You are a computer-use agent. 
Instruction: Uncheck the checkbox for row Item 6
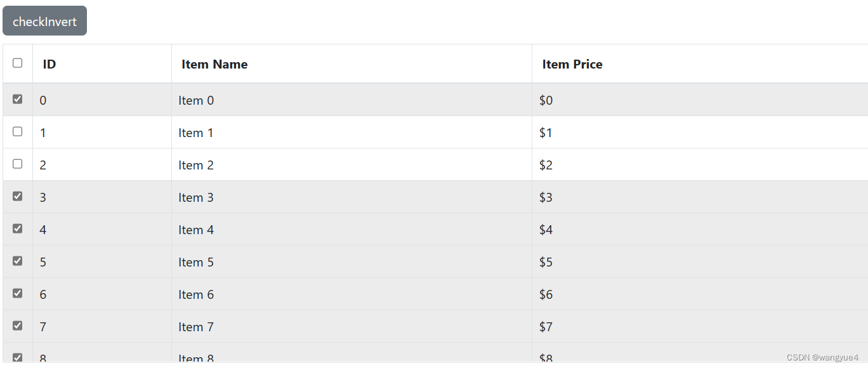click(17, 293)
